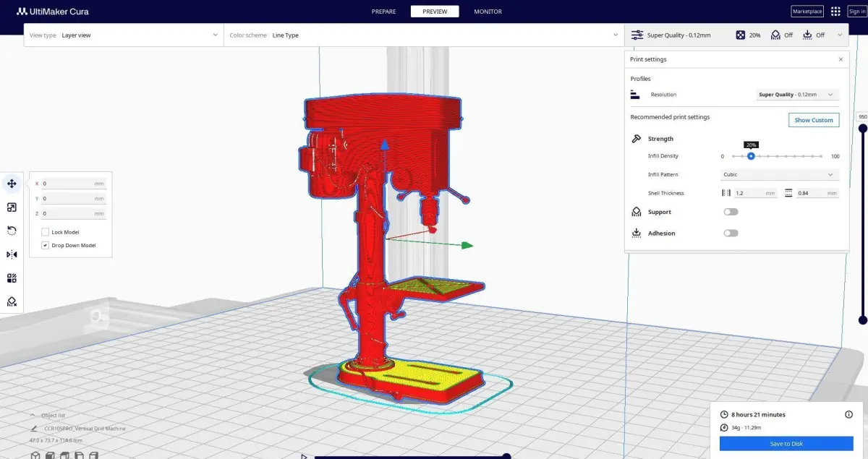The width and height of the screenshot is (868, 459).
Task: Click the wall thickness icon
Action: tap(726, 193)
